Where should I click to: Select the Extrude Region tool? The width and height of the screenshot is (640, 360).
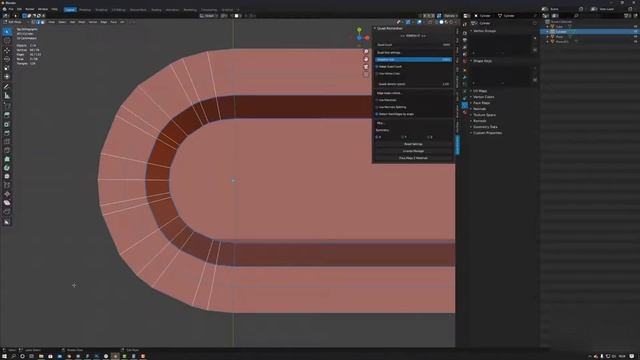tap(7, 115)
